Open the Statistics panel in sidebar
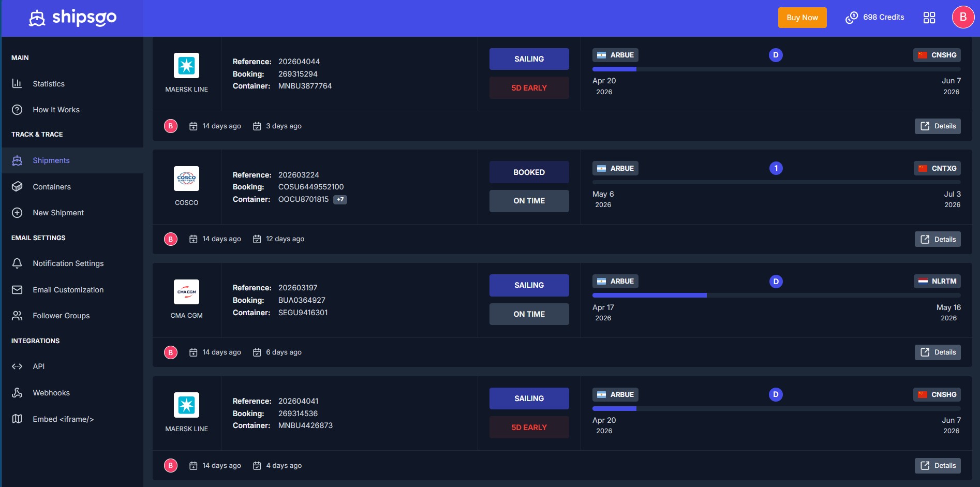This screenshot has width=980, height=487. coord(49,83)
